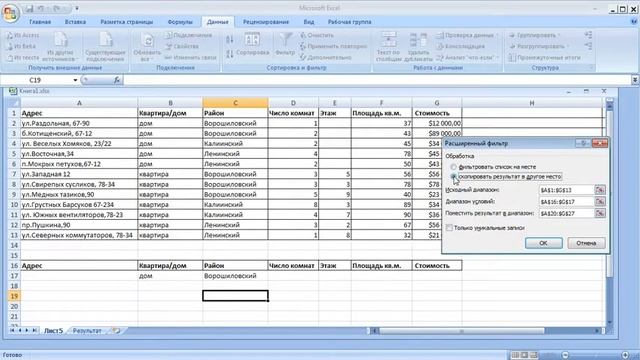Toggle the 'Фильтр' funnel button
This screenshot has height=360, width=640.
[x=285, y=44]
